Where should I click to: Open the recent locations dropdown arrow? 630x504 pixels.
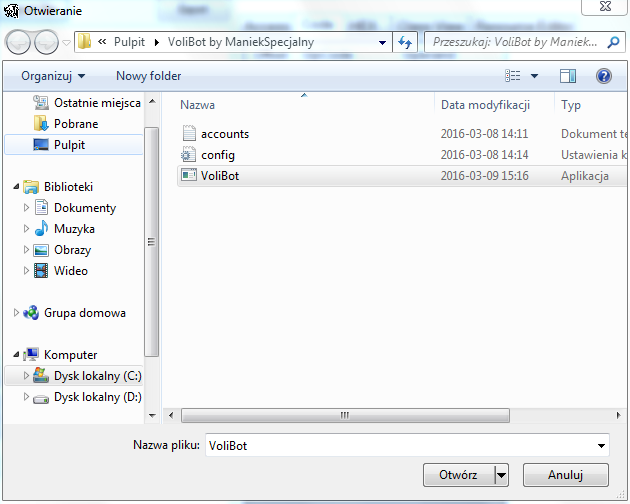pos(66,42)
